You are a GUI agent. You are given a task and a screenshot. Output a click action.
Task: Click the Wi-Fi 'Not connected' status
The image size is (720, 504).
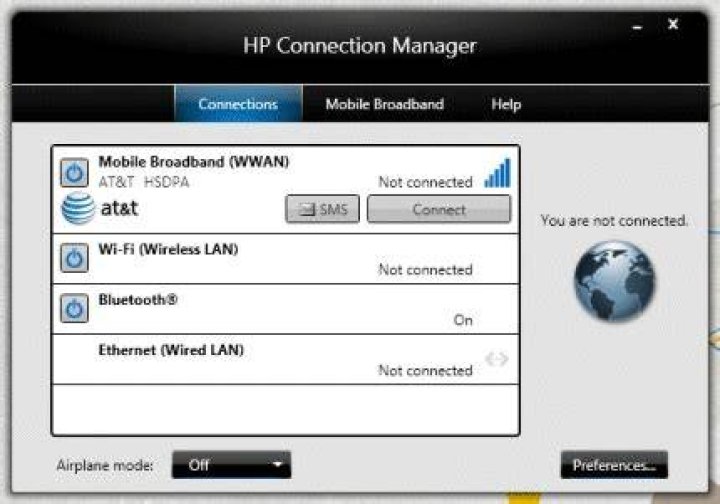point(425,270)
